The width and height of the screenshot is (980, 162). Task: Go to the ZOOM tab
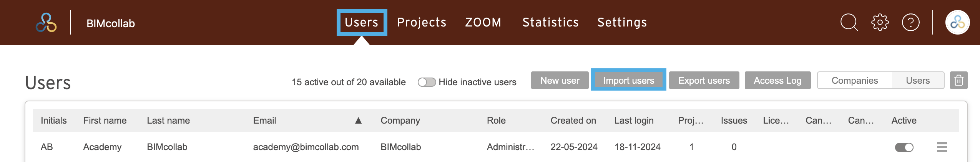[x=483, y=22]
